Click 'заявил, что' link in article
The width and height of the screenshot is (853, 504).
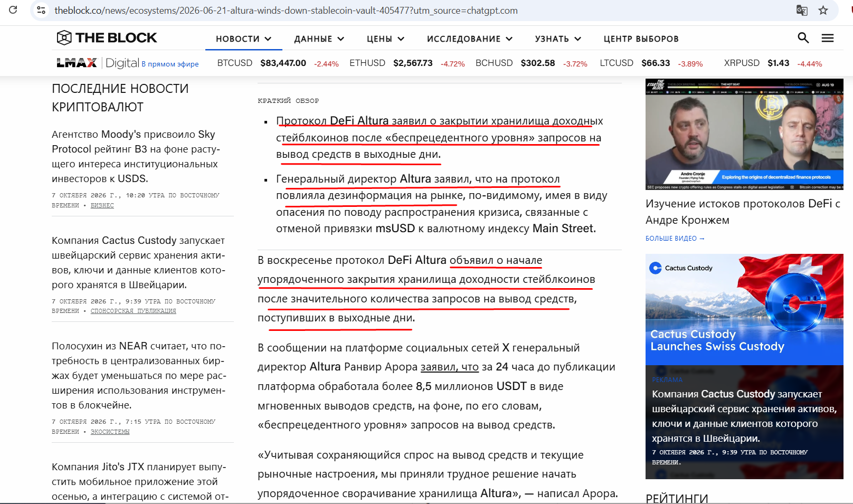coord(449,367)
